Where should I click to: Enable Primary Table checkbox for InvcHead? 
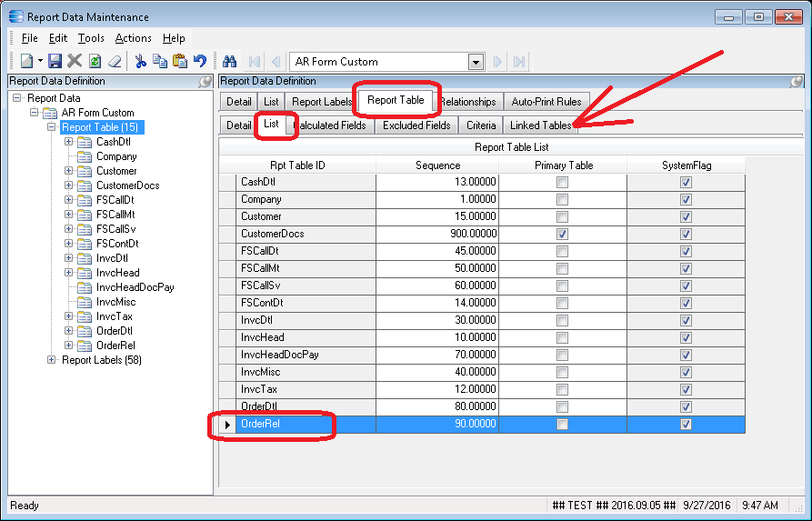(x=563, y=337)
